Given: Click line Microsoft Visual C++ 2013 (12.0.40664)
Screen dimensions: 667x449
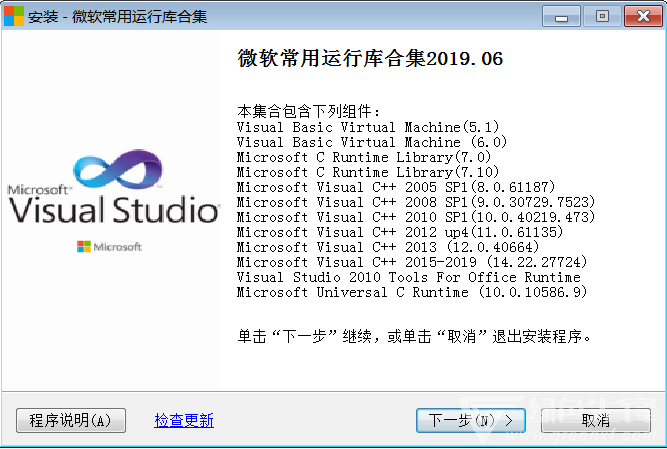Looking at the screenshot, I should (x=388, y=247).
